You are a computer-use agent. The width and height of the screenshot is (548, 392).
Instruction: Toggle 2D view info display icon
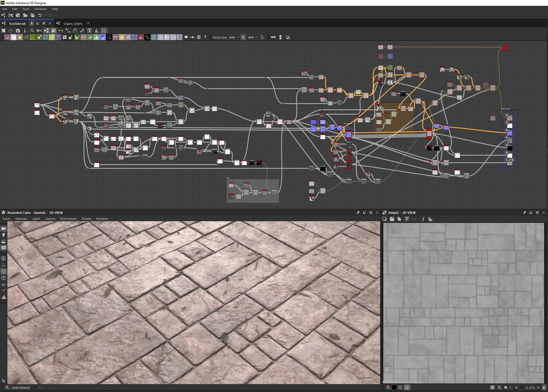(423, 219)
